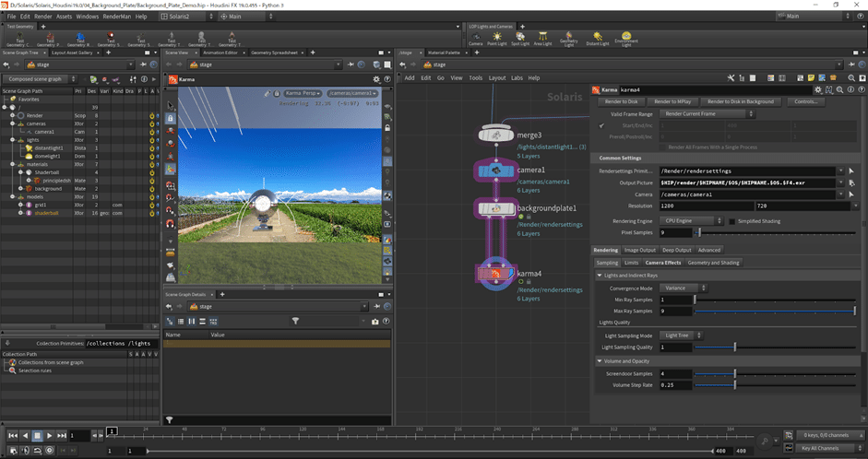Switch to the Image Output tab
The height and width of the screenshot is (459, 868).
click(641, 250)
